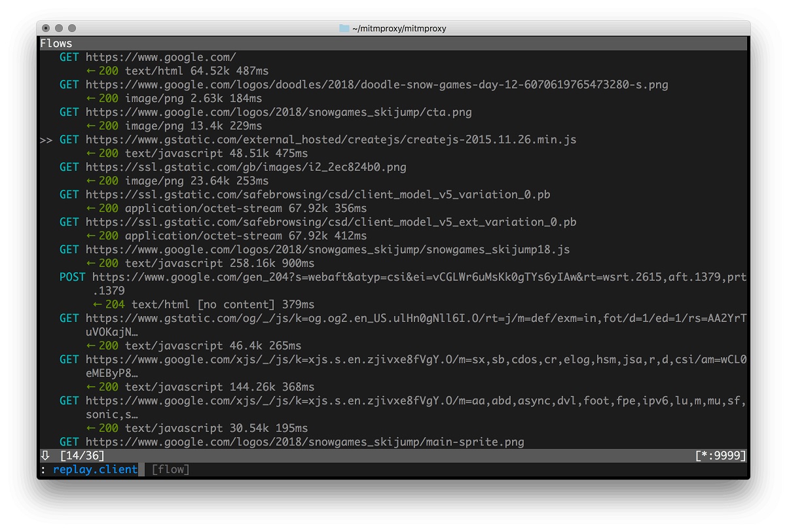Select the client_model_v5_variation_0.pb flow

318,194
